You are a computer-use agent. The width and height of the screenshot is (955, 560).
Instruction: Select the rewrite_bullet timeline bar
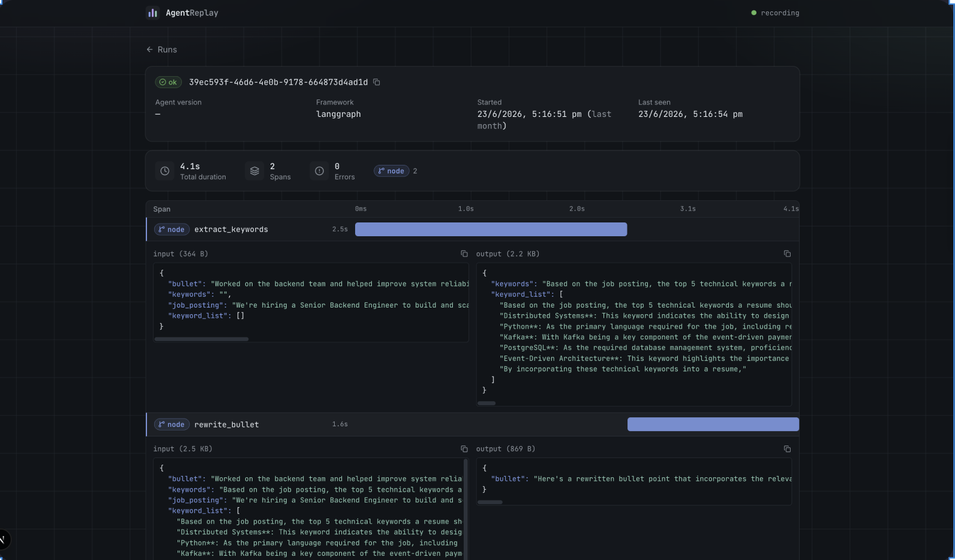713,424
